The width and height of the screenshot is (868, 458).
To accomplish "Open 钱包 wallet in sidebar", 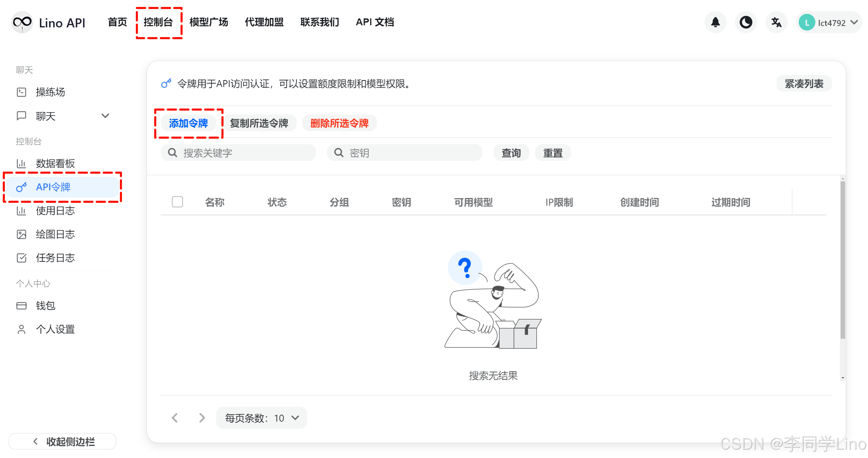I will [45, 305].
